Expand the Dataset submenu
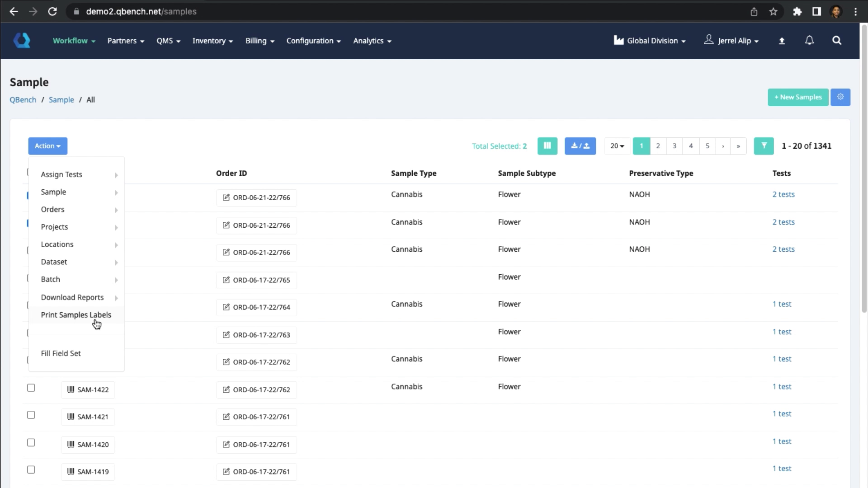This screenshot has width=868, height=488. tap(76, 262)
